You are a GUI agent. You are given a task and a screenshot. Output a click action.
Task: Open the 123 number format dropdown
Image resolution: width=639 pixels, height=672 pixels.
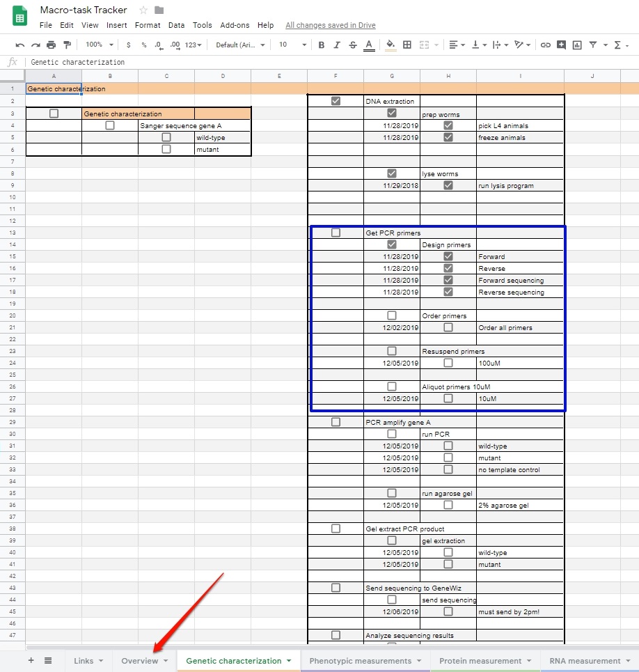pyautogui.click(x=193, y=45)
